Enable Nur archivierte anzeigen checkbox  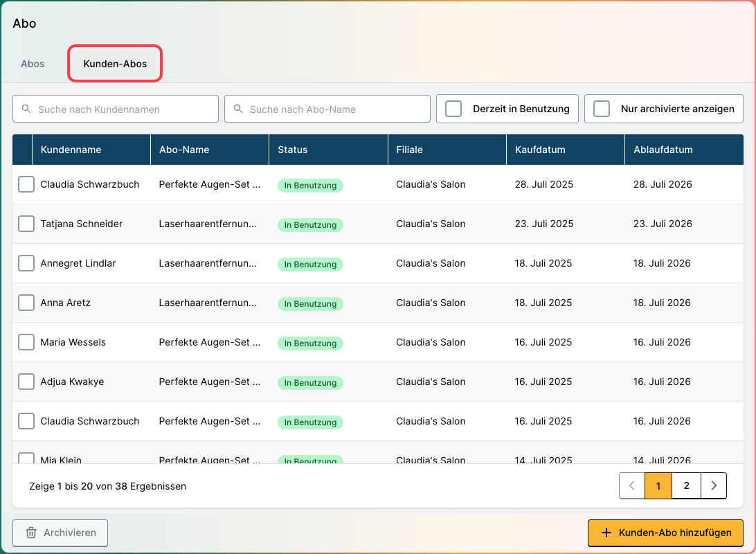601,109
